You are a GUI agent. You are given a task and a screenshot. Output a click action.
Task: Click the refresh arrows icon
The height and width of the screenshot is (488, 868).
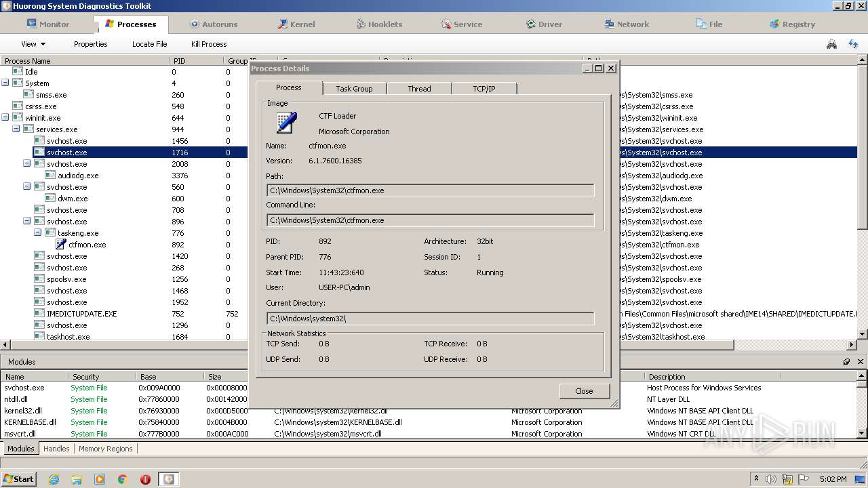[x=853, y=44]
